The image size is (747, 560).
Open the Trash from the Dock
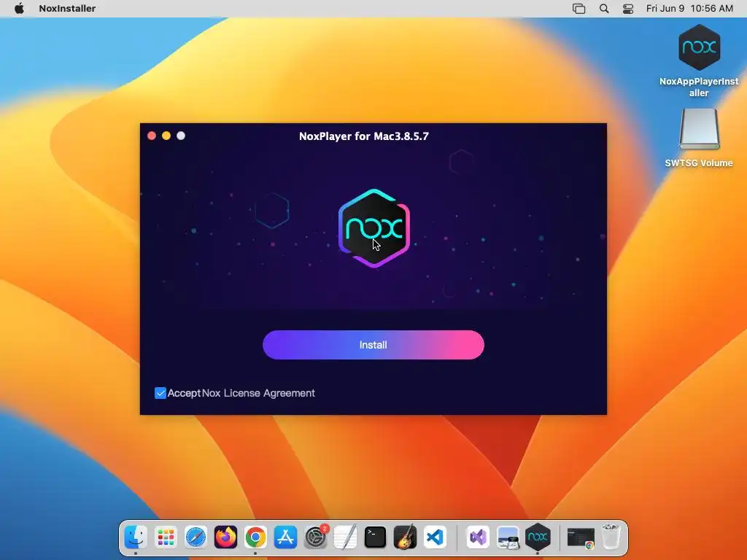(x=611, y=537)
